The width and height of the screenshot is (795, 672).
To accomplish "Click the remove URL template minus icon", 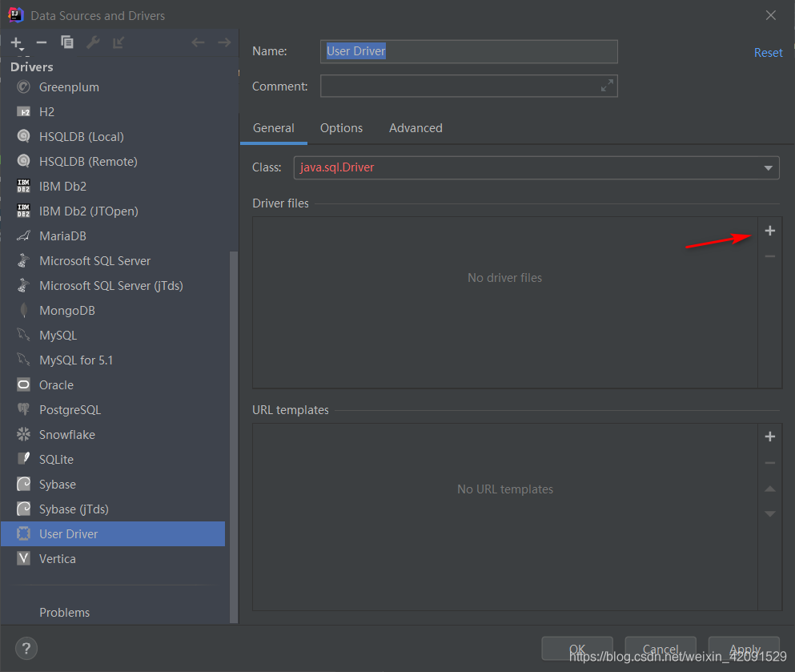I will click(769, 463).
